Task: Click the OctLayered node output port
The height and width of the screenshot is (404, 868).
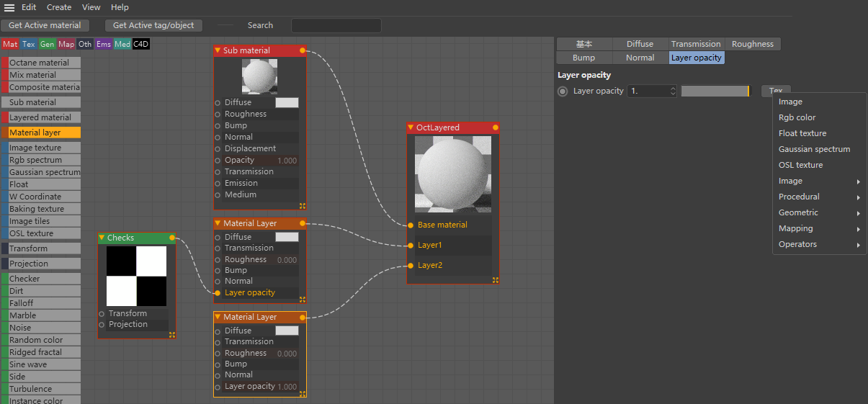Action: tap(496, 127)
